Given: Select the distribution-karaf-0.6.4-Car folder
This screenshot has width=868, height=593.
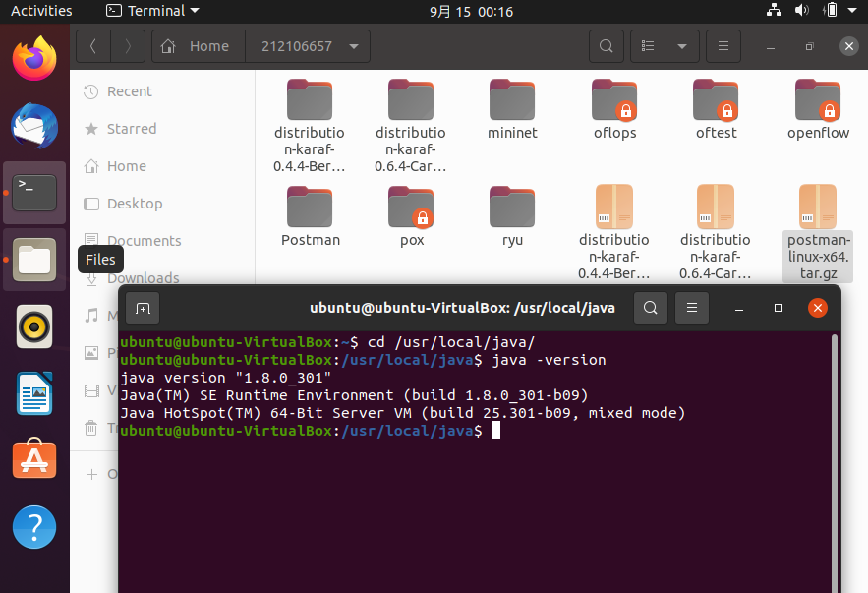Looking at the screenshot, I should tap(411, 126).
